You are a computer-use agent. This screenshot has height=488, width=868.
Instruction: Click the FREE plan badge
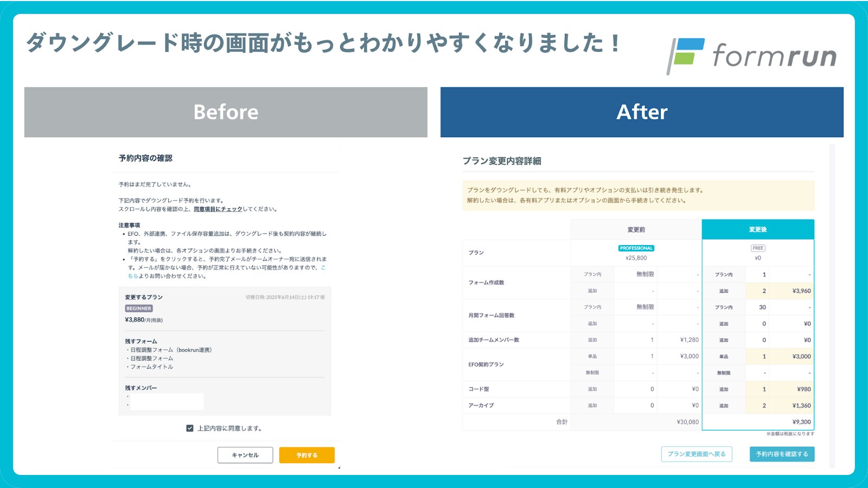[757, 248]
